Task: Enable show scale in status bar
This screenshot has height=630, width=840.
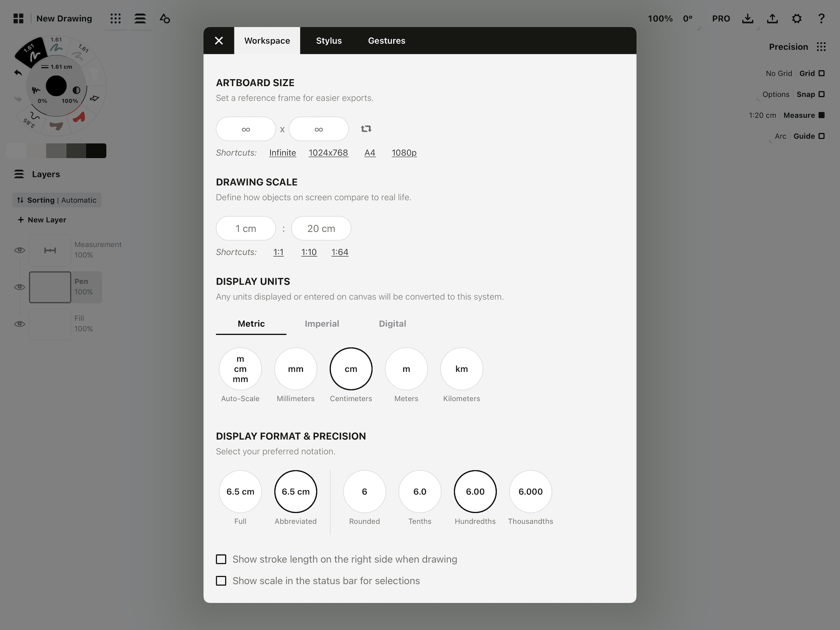Action: click(221, 581)
